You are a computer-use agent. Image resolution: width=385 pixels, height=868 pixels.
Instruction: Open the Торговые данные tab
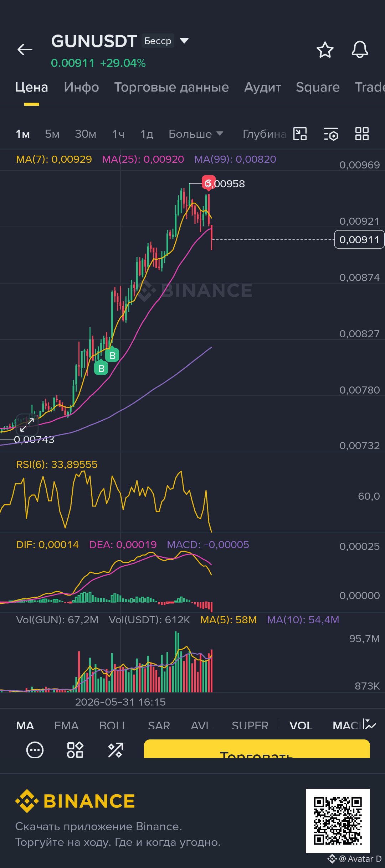click(x=171, y=87)
